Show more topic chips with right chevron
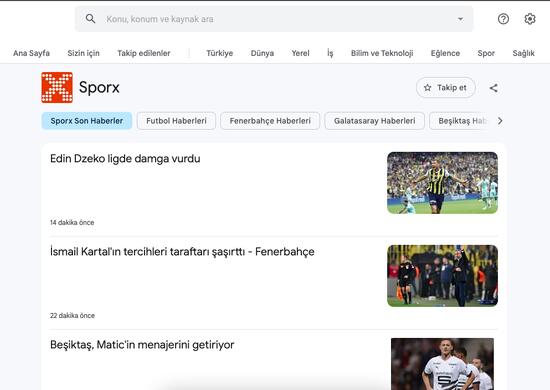550x390 pixels. (500, 121)
